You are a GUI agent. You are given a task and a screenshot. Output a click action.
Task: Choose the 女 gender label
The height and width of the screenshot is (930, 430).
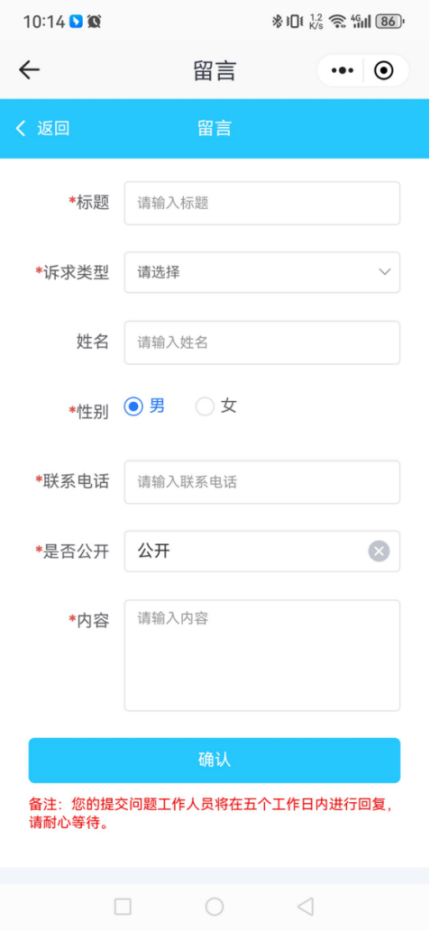coord(229,406)
